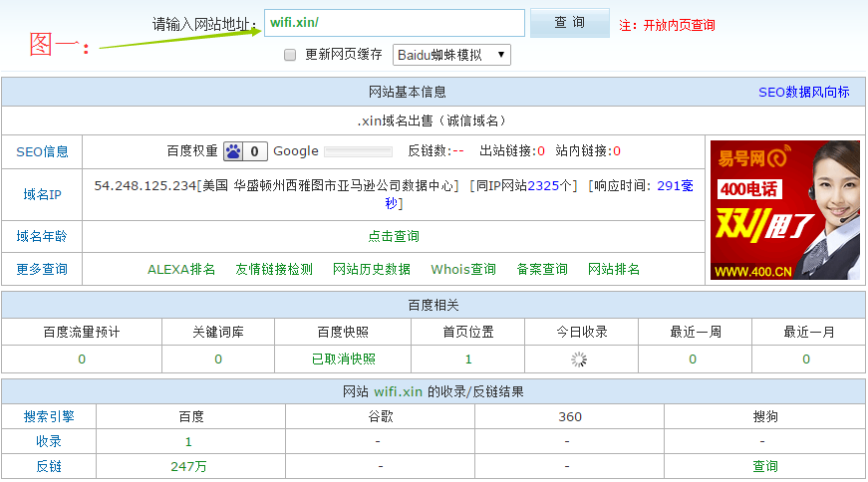Open the 备案查询 link
Image resolution: width=868 pixels, height=482 pixels.
(x=542, y=269)
